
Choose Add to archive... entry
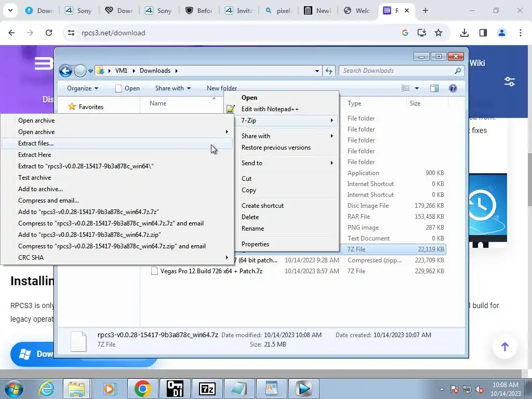pyautogui.click(x=117, y=189)
